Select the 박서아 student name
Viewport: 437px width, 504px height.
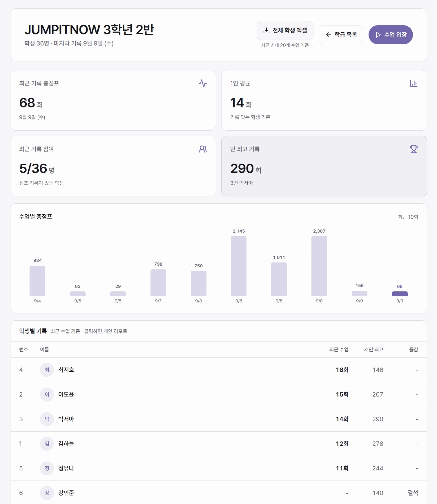click(x=66, y=419)
